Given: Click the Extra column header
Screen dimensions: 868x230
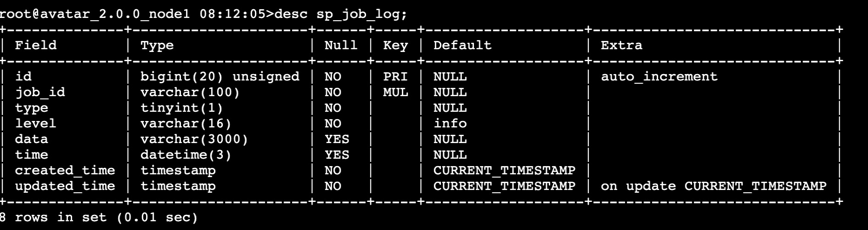Looking at the screenshot, I should (x=621, y=45).
